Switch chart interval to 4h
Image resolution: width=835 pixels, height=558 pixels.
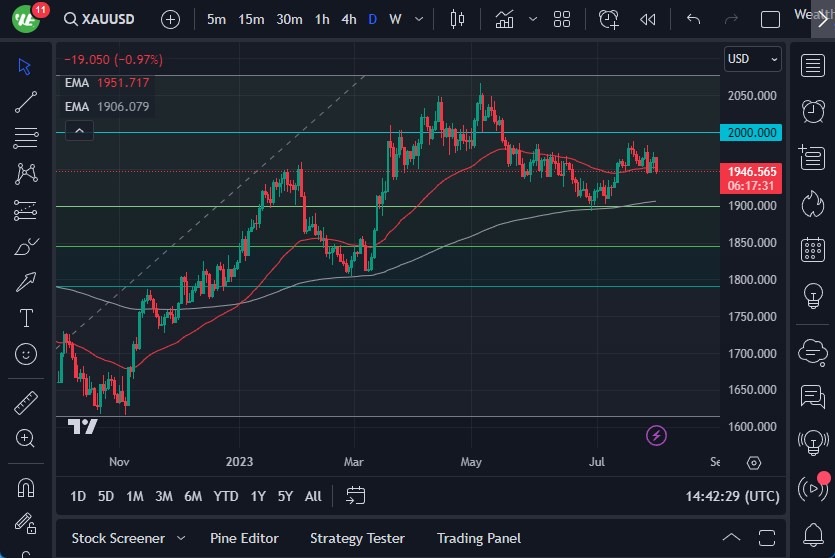(x=348, y=19)
